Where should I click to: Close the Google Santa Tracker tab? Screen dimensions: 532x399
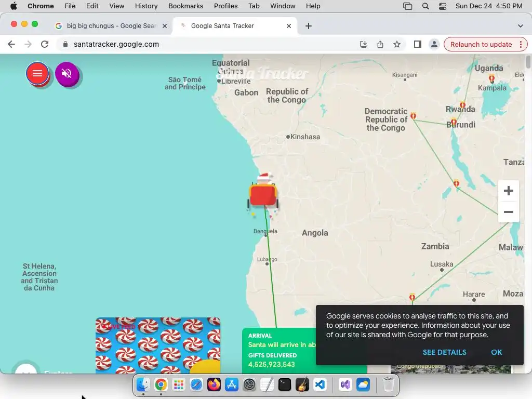[x=289, y=26]
